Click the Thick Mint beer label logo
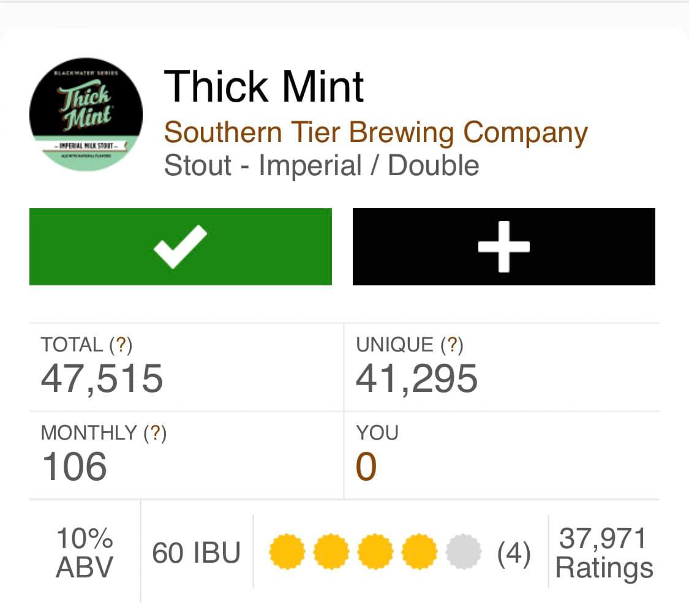The image size is (689, 616). pyautogui.click(x=86, y=115)
